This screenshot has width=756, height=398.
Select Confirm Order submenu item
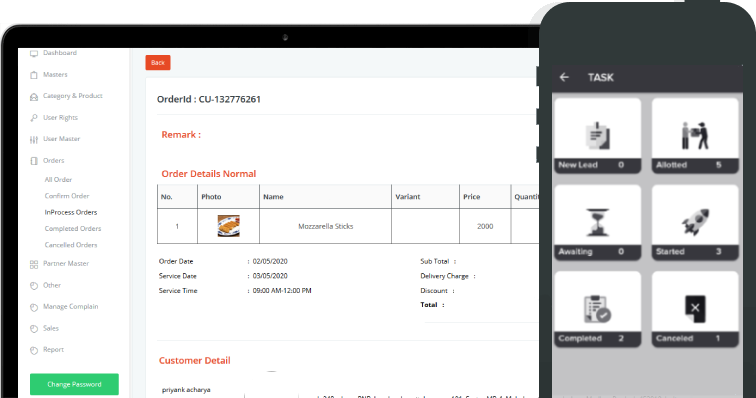coord(67,196)
